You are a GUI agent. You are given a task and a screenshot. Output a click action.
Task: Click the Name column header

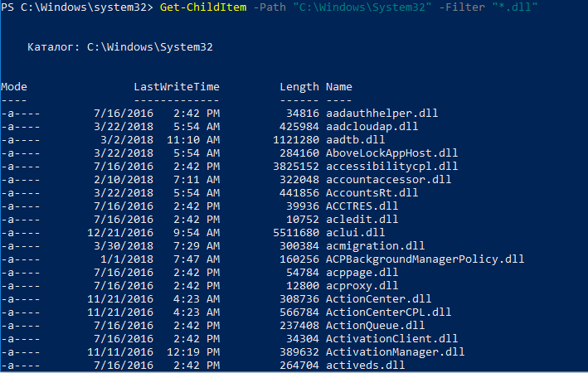338,87
